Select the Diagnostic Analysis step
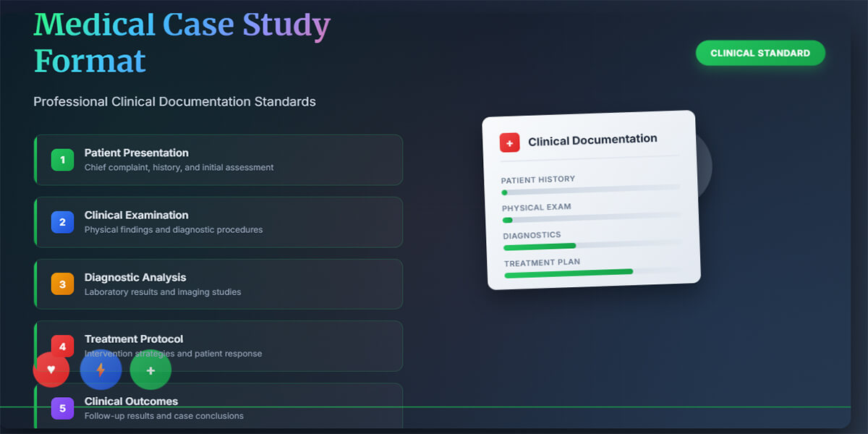 click(217, 284)
